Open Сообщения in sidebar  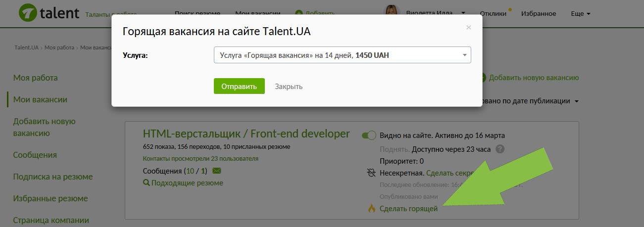35,155
